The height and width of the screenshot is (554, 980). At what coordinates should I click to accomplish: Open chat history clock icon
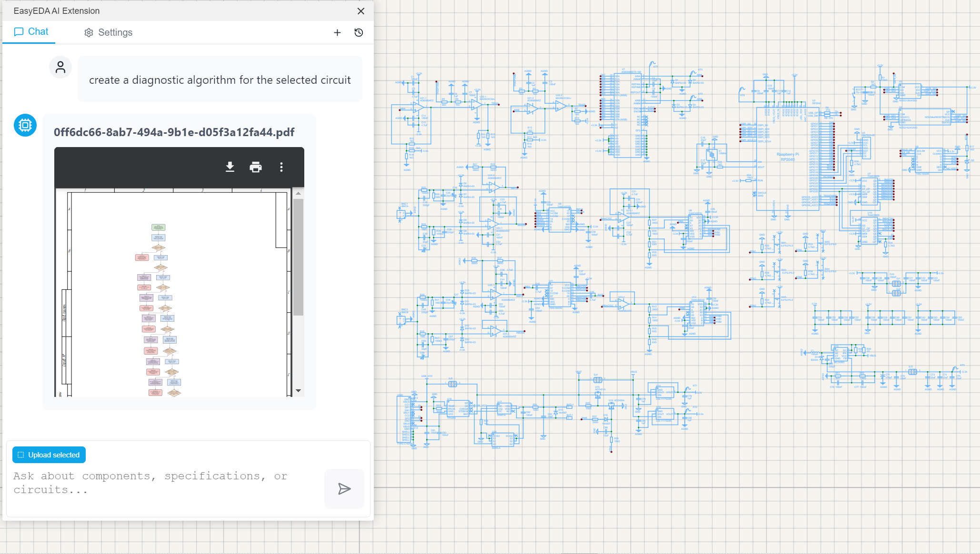(359, 32)
